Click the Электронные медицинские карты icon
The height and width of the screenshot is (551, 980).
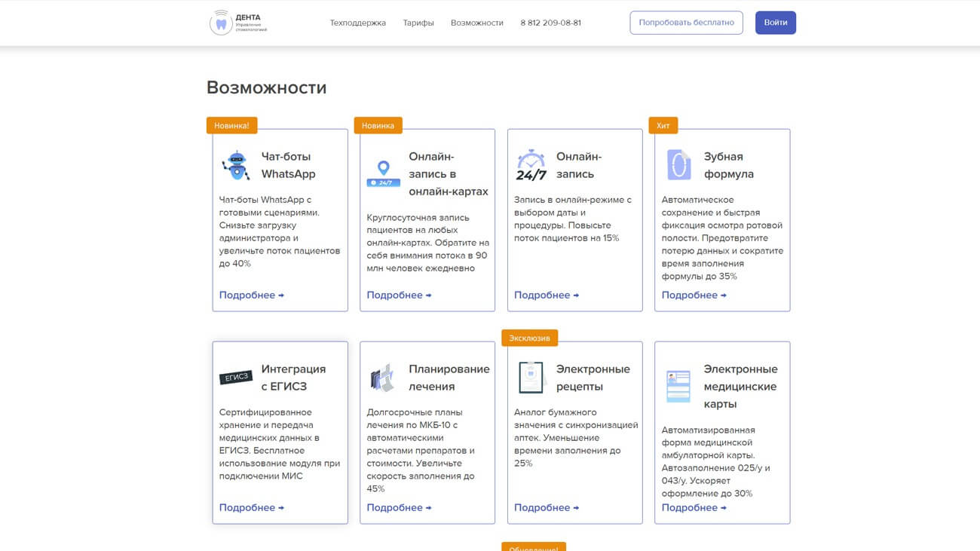tap(678, 386)
